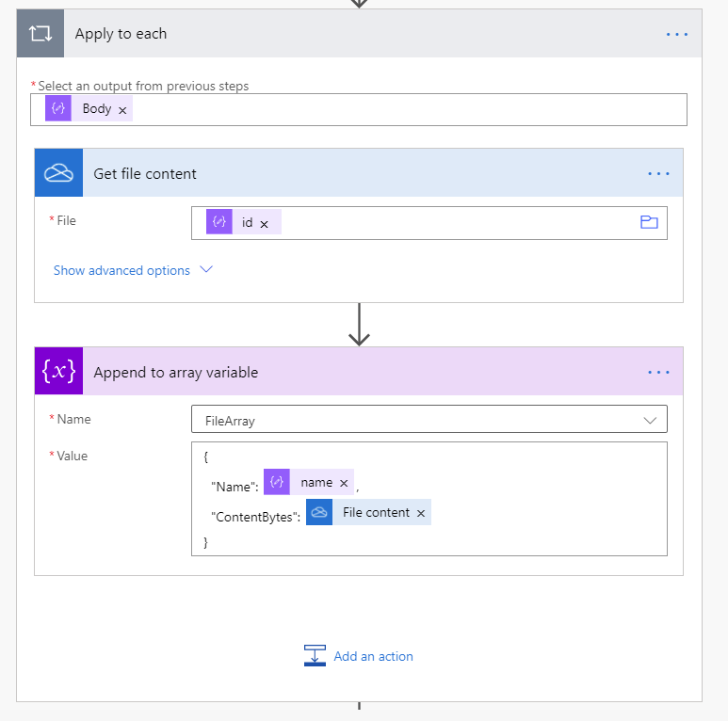Click the Apply to each loop icon
The image size is (728, 721).
pyautogui.click(x=40, y=34)
